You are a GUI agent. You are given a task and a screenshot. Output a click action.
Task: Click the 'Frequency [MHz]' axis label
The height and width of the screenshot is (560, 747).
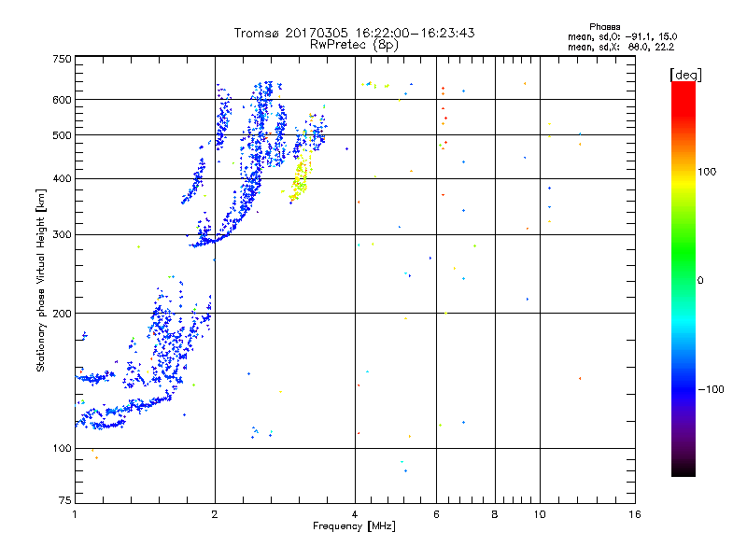point(354,526)
